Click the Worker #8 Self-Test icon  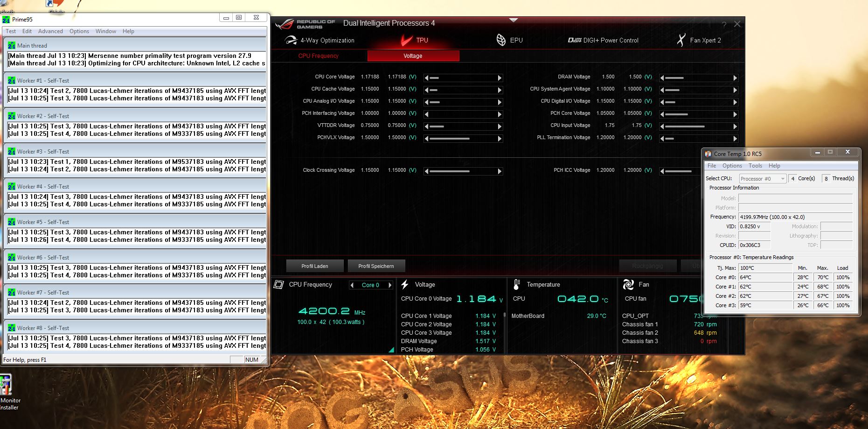coord(12,328)
